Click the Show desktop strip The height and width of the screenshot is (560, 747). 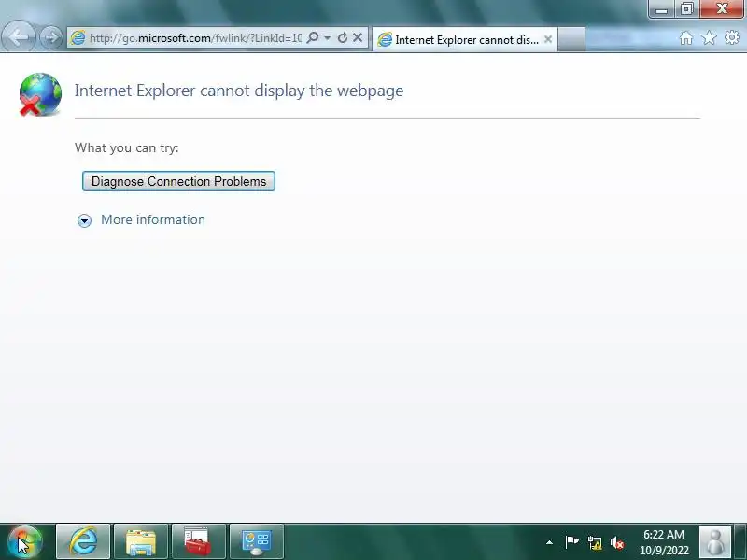[x=740, y=541]
